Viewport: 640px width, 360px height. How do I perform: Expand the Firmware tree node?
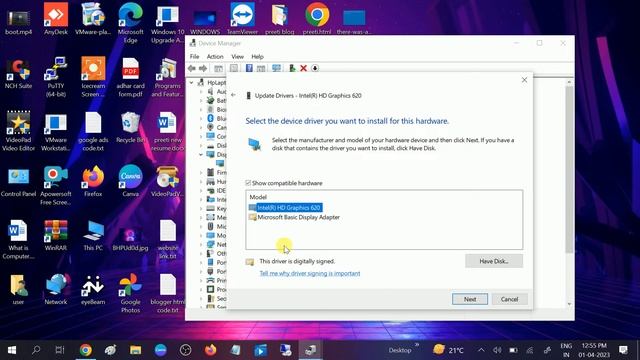tap(201, 173)
